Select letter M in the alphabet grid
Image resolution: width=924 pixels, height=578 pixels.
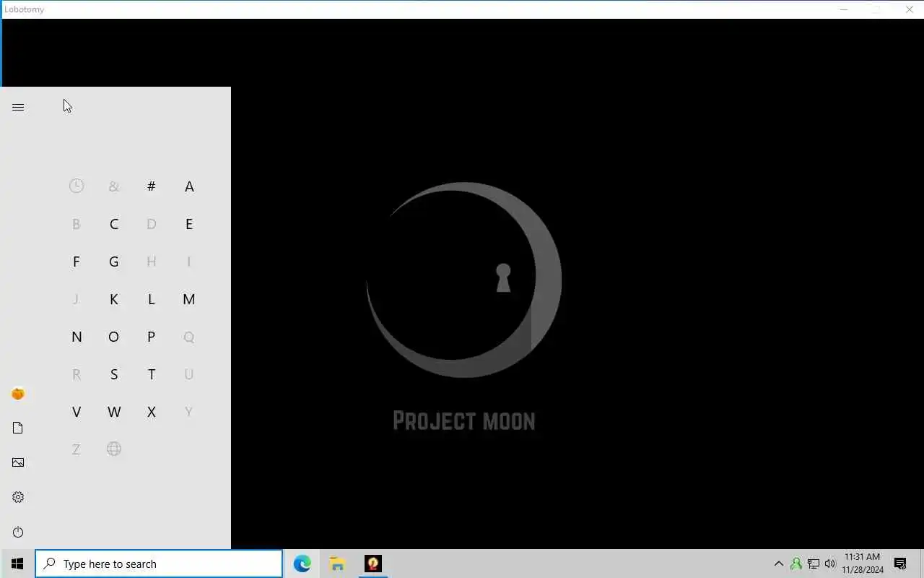[x=189, y=299]
